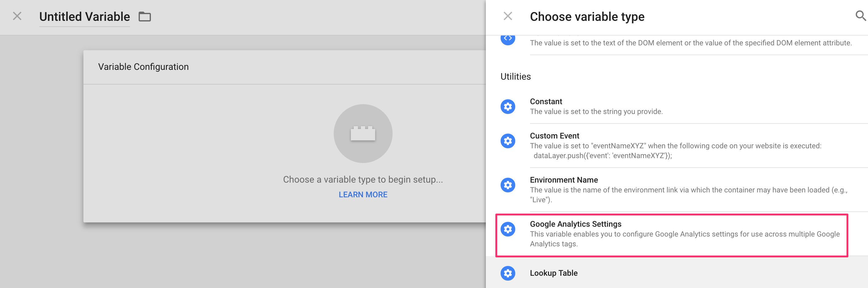Click the gear icon beside Lookup Table
The height and width of the screenshot is (288, 868).
[x=508, y=273]
